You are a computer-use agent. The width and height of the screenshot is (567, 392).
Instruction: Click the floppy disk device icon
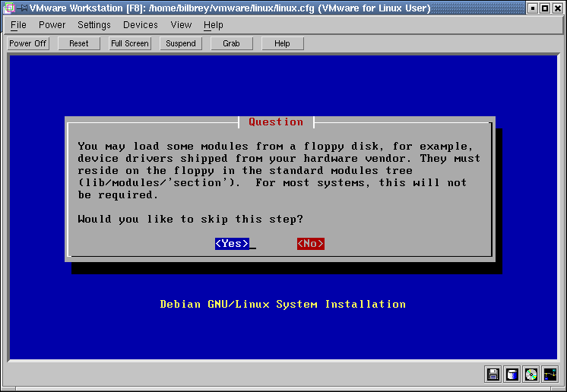[493, 374]
